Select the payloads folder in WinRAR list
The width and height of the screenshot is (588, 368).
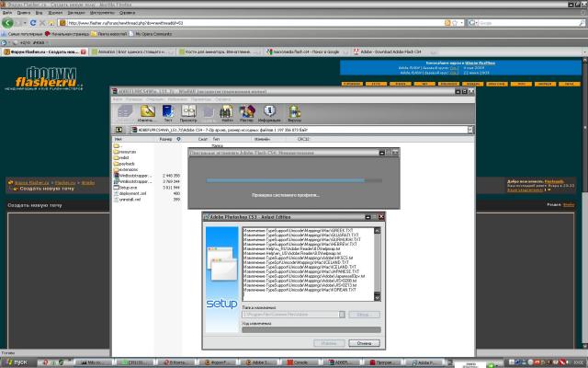coord(124,164)
